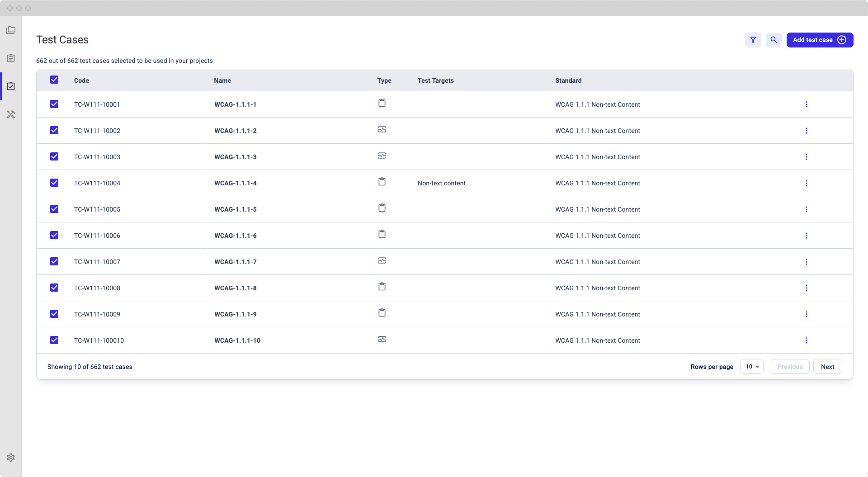Open more options for WCAG-1.1.1-4 row
868x477 pixels.
[x=807, y=183]
